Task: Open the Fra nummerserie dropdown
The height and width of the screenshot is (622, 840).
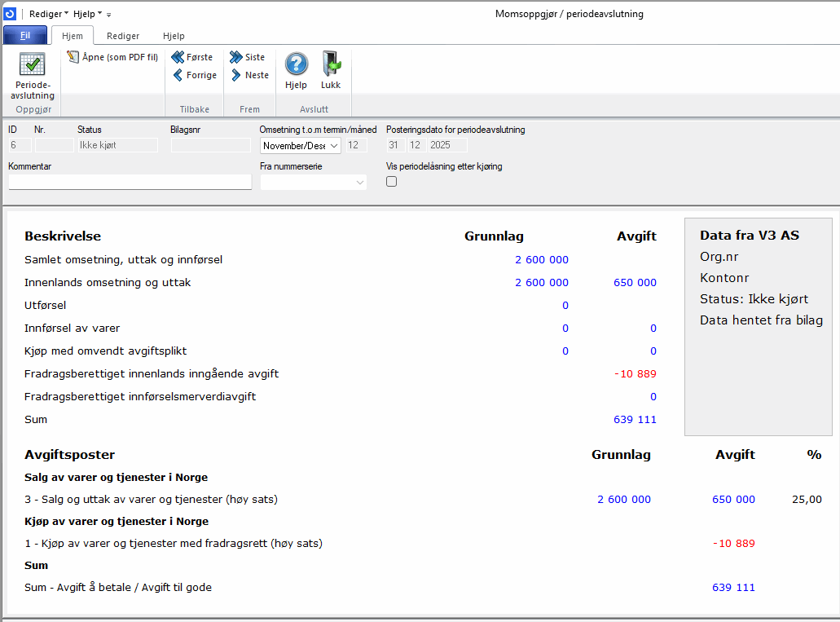Action: point(359,183)
